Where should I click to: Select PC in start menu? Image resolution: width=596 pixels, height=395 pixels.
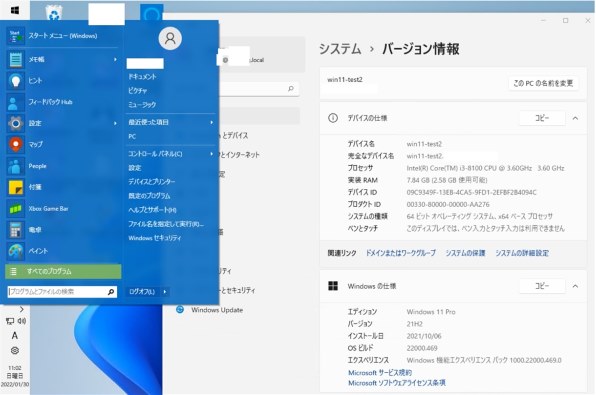[132, 136]
